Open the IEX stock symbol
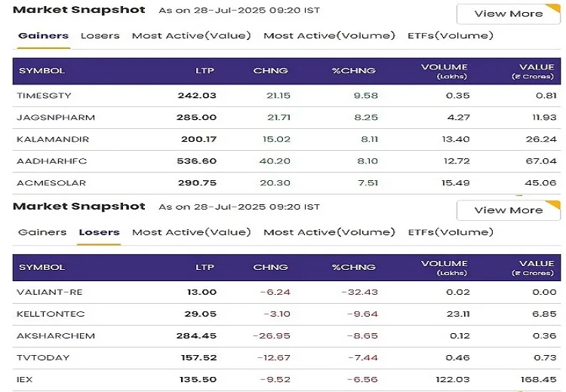 [24, 380]
